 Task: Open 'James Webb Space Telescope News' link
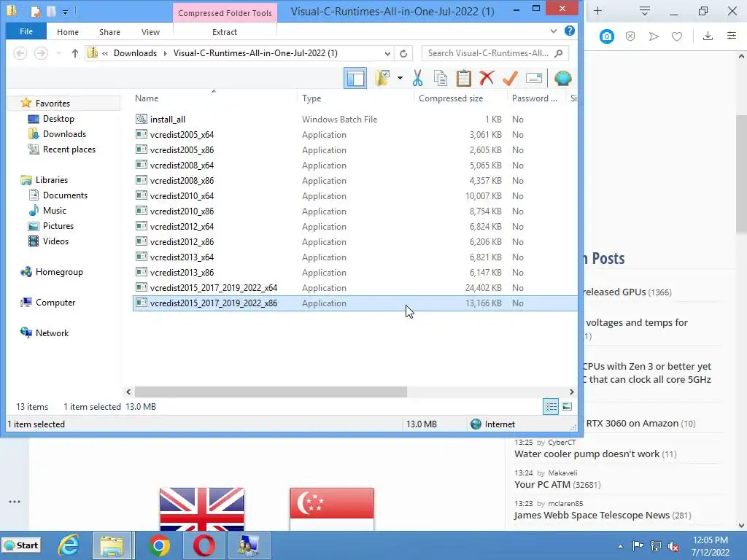pos(592,516)
